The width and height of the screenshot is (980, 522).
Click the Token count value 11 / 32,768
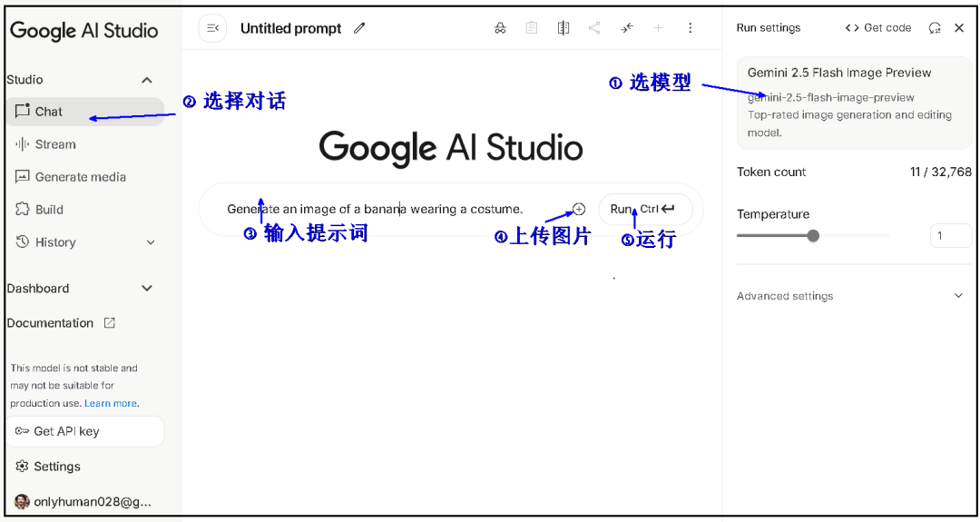click(941, 172)
